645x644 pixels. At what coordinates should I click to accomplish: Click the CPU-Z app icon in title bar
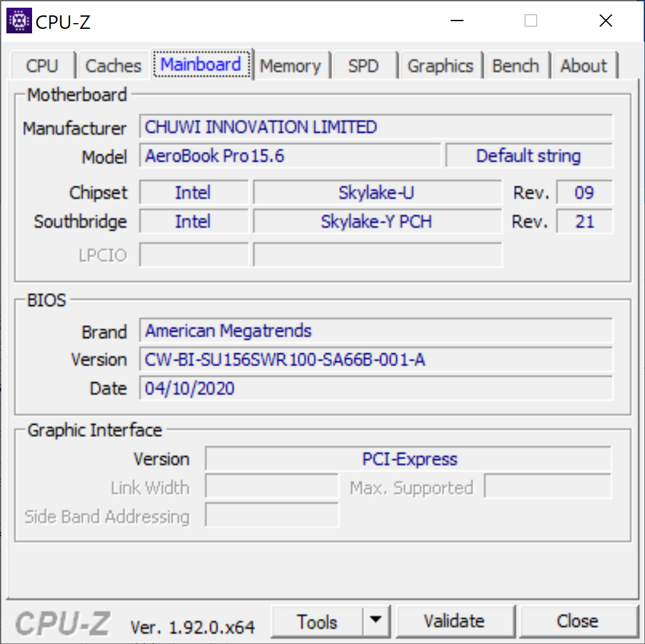(19, 20)
